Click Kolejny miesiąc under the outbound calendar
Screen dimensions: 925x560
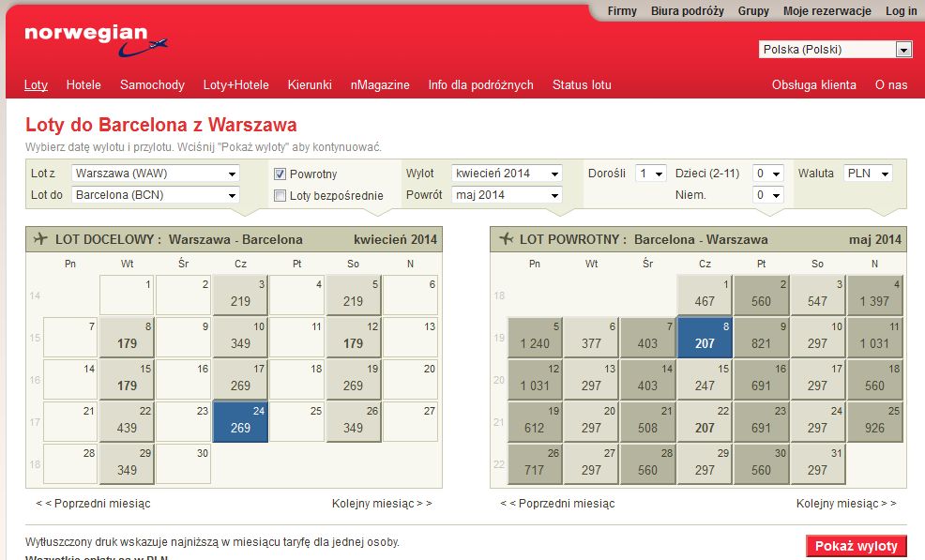pos(382,504)
